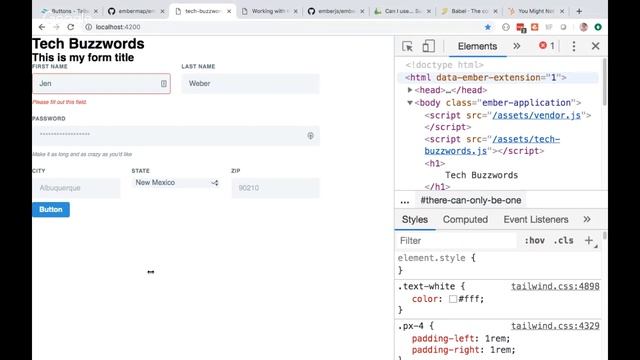Switch to the embermap GitHub browser tab
Screen dimensions: 640x360
pyautogui.click(x=135, y=11)
